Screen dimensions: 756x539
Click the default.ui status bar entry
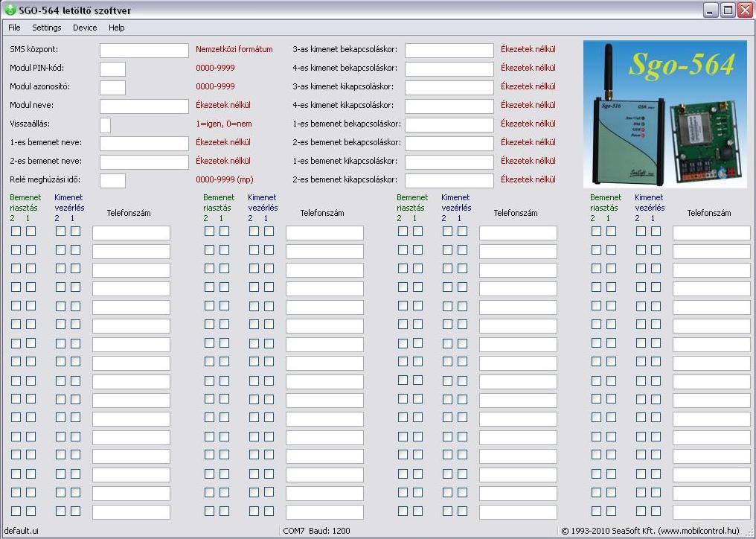(22, 531)
